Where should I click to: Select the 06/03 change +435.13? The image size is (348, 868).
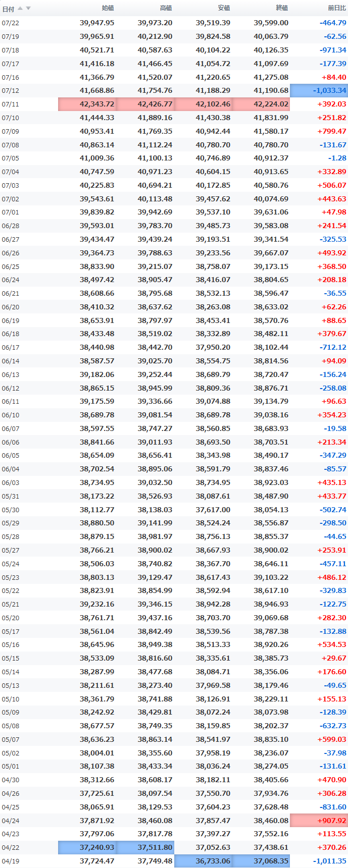332,482
